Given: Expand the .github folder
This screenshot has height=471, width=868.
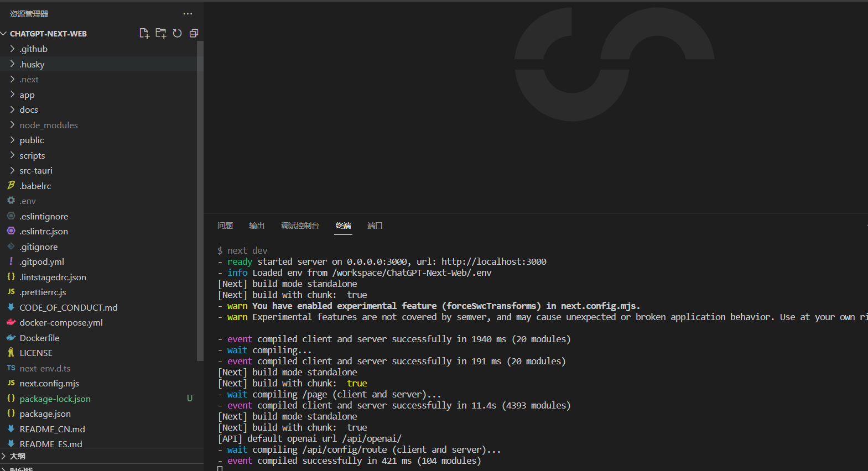Looking at the screenshot, I should point(12,49).
